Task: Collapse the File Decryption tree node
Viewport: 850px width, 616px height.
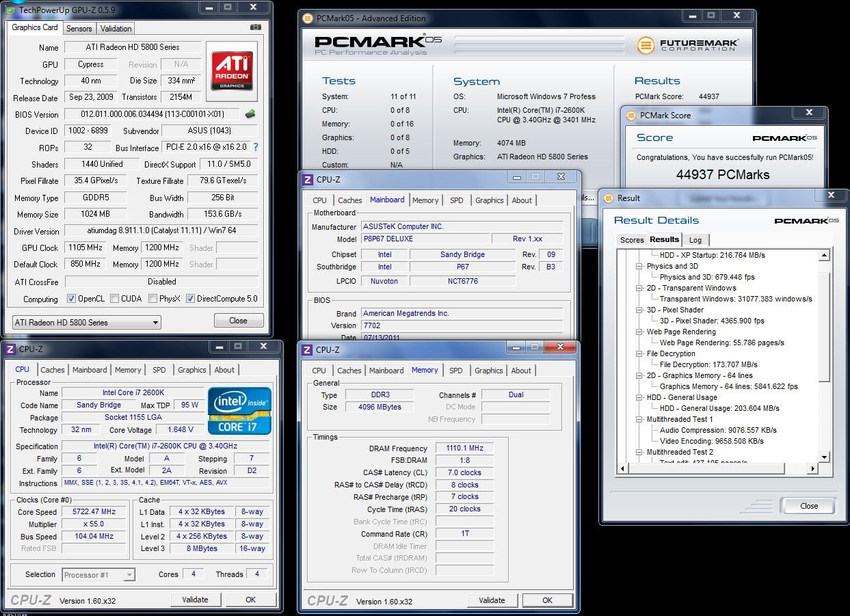Action: [x=639, y=354]
